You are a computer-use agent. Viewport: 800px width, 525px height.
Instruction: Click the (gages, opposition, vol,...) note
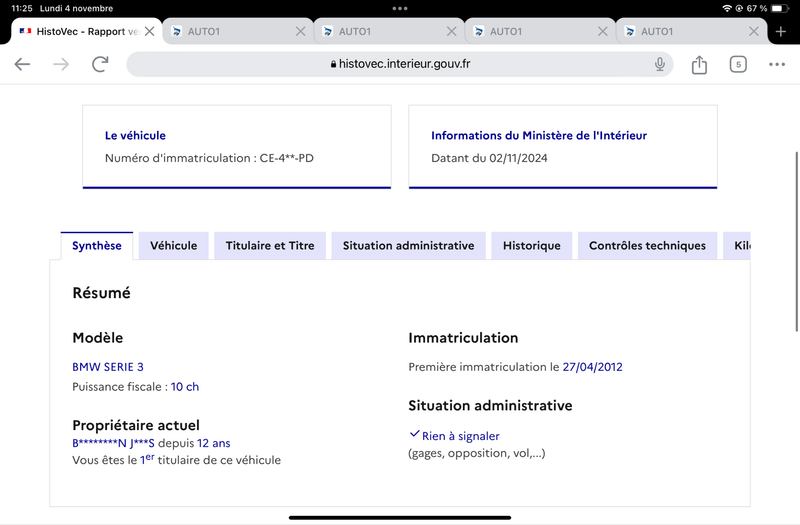click(477, 453)
